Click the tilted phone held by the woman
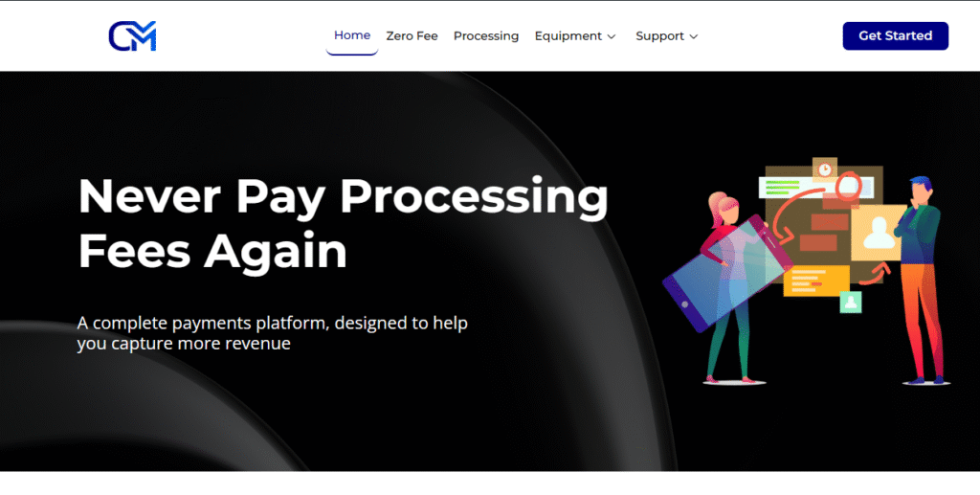This screenshot has width=980, height=495. pyautogui.click(x=727, y=273)
